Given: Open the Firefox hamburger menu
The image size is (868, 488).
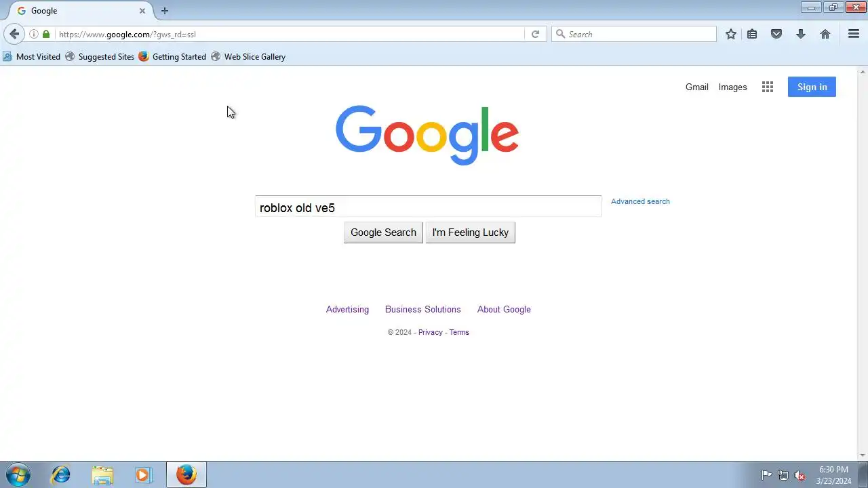Looking at the screenshot, I should [x=854, y=34].
